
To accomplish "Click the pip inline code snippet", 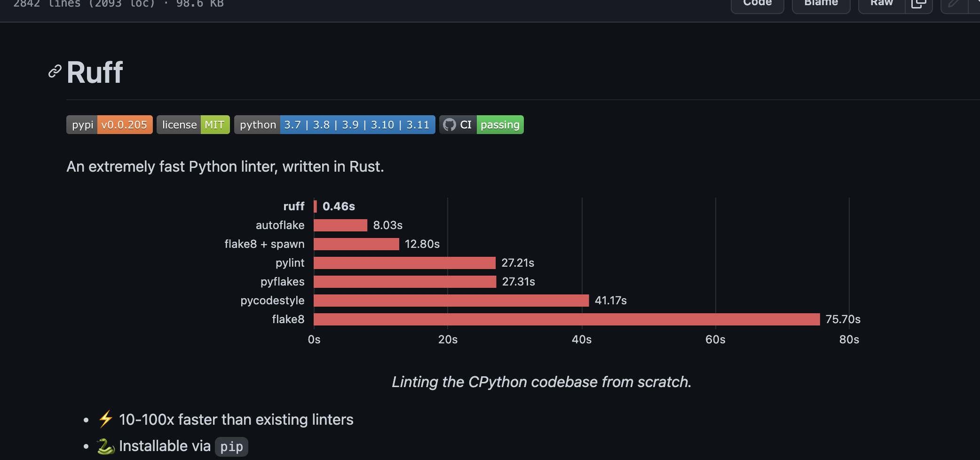I will click(231, 446).
